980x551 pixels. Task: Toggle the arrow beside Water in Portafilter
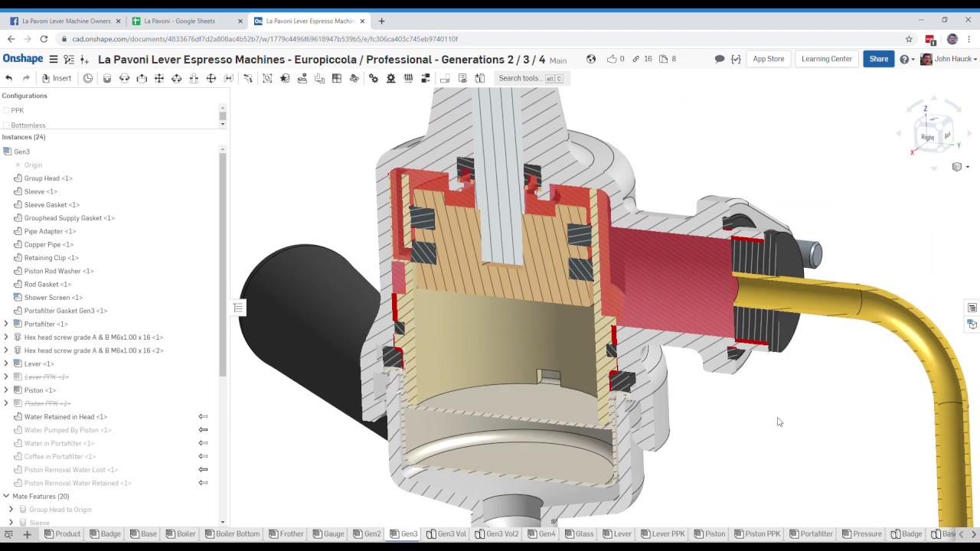[x=203, y=443]
